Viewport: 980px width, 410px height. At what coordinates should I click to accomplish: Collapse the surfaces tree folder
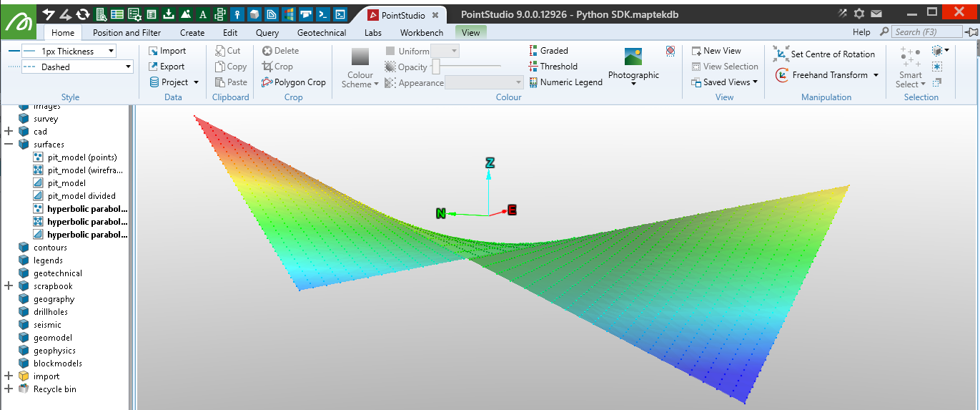point(9,145)
